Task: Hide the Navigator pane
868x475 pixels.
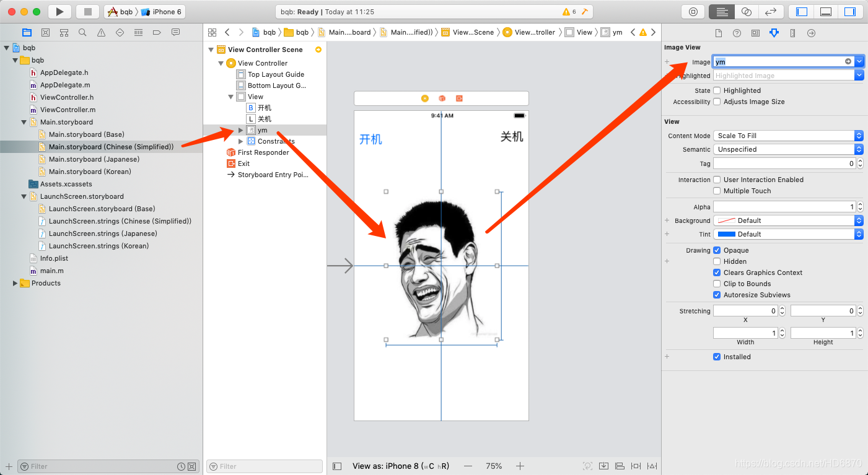Action: [802, 11]
